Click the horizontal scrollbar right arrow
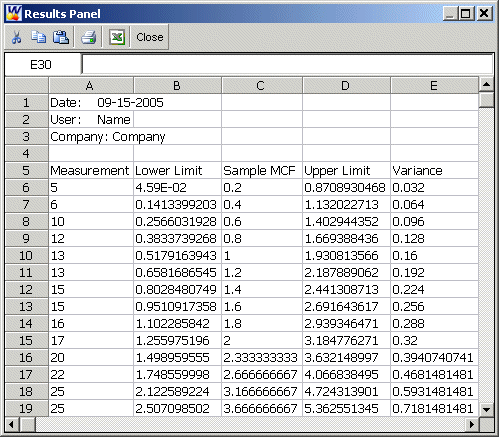 [472, 424]
